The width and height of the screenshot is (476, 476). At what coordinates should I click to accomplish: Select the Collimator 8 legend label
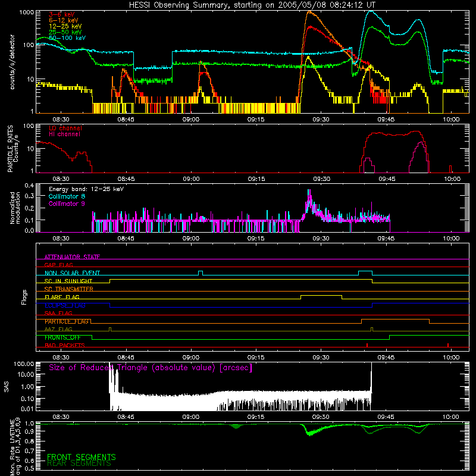(67, 196)
